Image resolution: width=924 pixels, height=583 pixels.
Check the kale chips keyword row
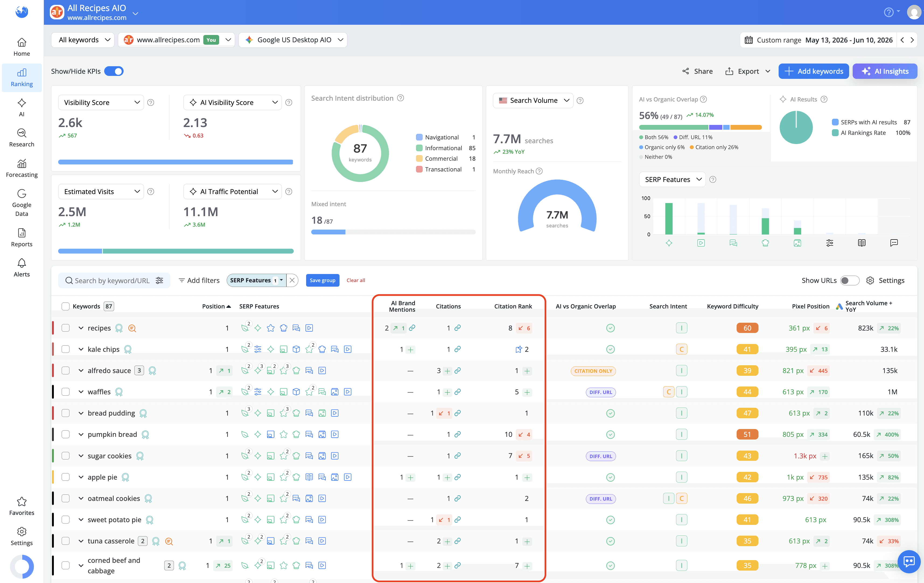65,349
